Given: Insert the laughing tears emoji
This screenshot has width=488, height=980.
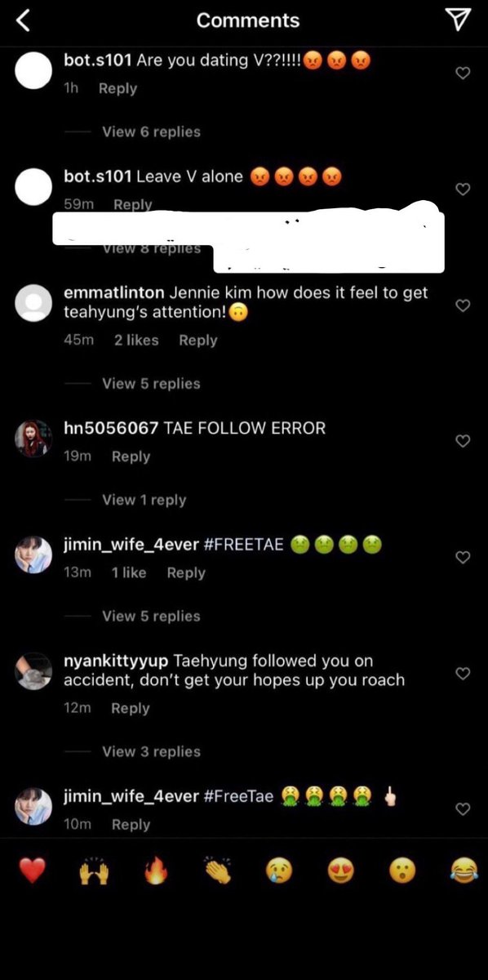Looking at the screenshot, I should 463,871.
